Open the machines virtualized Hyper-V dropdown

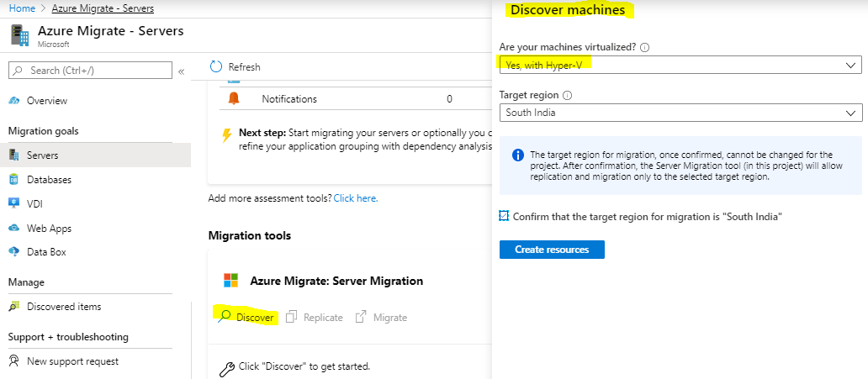(680, 65)
